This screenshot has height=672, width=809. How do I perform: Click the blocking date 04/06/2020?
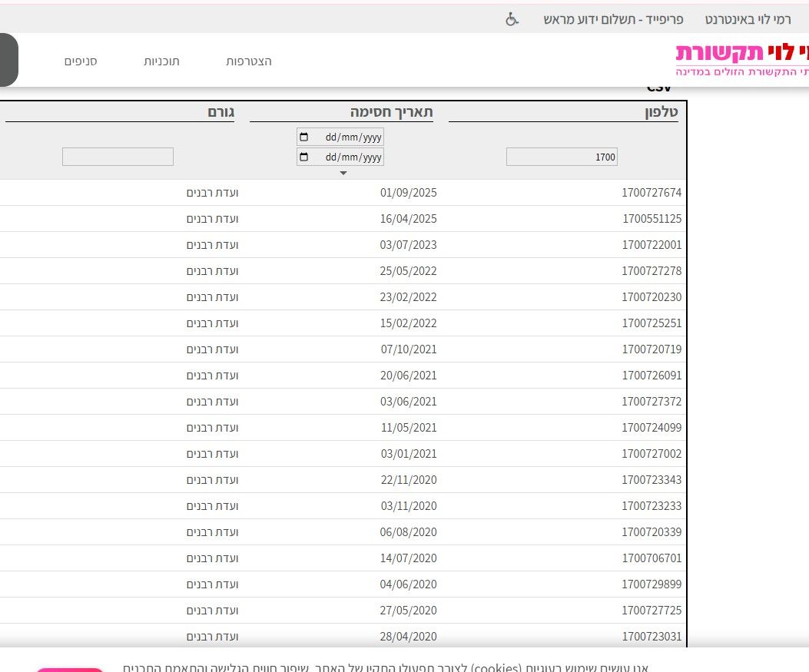pos(408,585)
